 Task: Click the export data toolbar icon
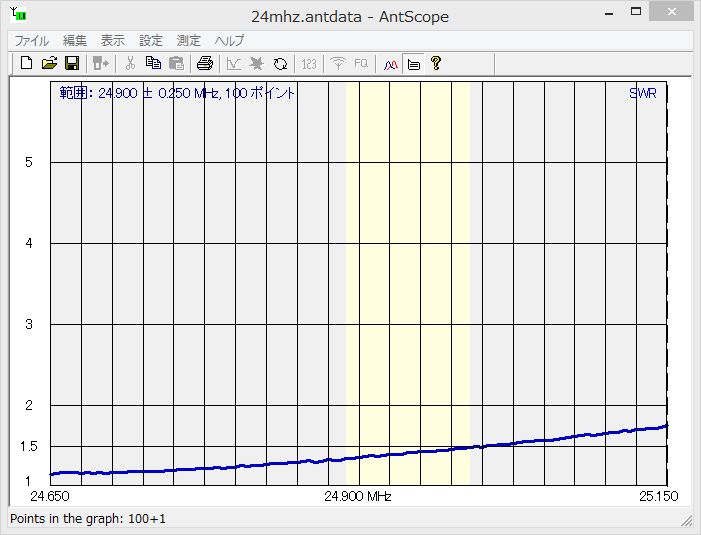click(x=101, y=63)
